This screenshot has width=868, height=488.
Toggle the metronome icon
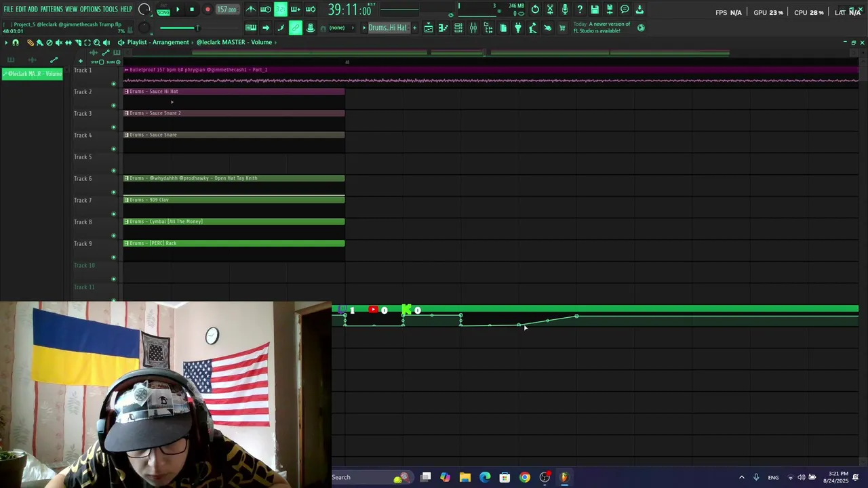[x=251, y=9]
